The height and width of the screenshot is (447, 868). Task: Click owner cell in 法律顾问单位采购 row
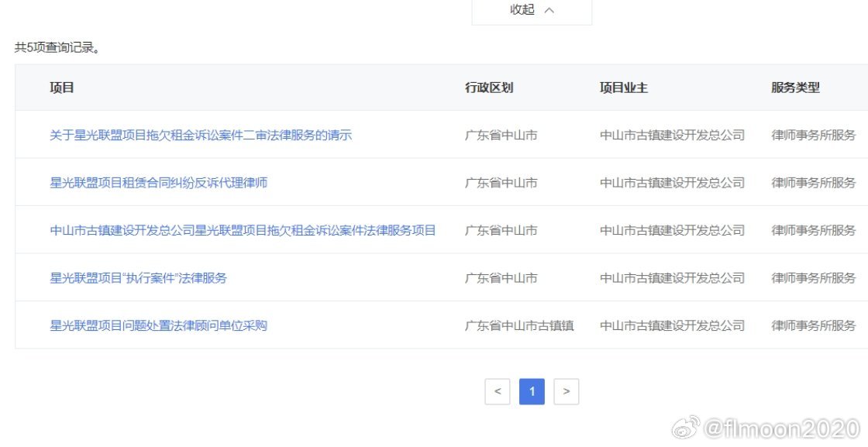672,325
